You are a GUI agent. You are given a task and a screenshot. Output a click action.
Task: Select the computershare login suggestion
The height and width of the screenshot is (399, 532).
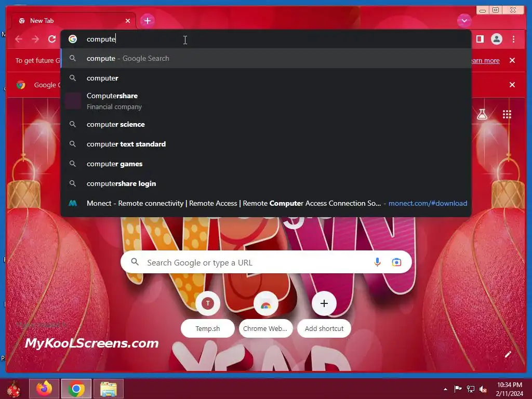(266, 183)
